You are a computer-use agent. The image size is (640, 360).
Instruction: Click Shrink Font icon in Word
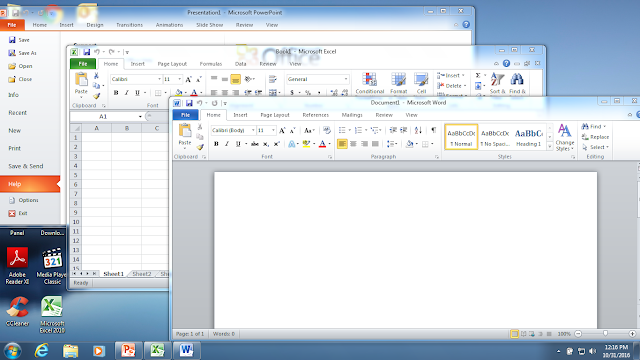tap(292, 131)
